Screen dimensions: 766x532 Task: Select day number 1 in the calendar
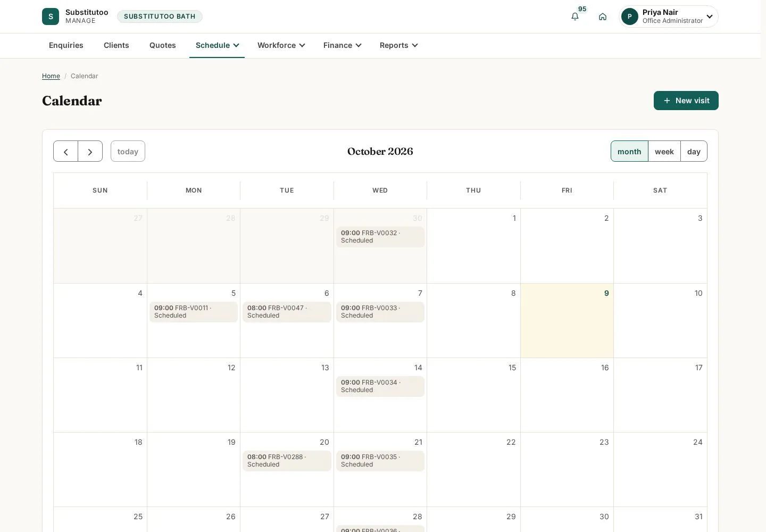[514, 218]
